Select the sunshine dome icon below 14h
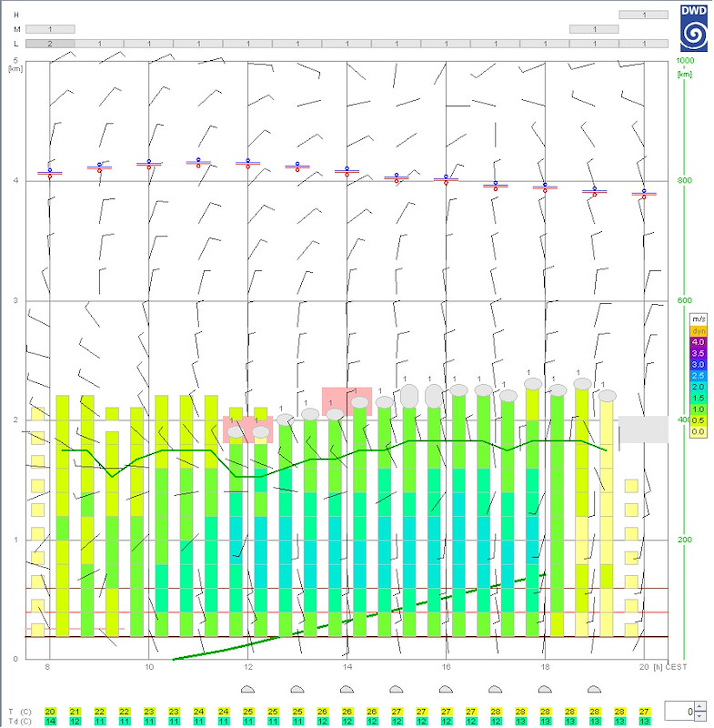The width and height of the screenshot is (714, 728). (347, 689)
